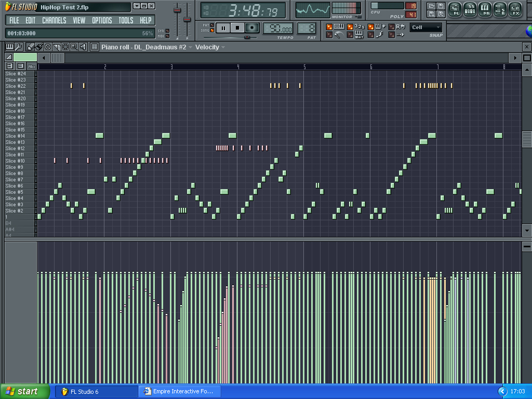Toggle the Pat mode indicator
Image resolution: width=532 pixels, height=399 pixels.
tap(212, 25)
